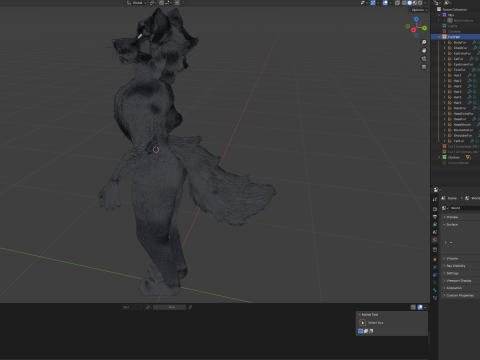This screenshot has height=360, width=480.
Task: Open the orange Object properties tab
Action: pyautogui.click(x=435, y=259)
